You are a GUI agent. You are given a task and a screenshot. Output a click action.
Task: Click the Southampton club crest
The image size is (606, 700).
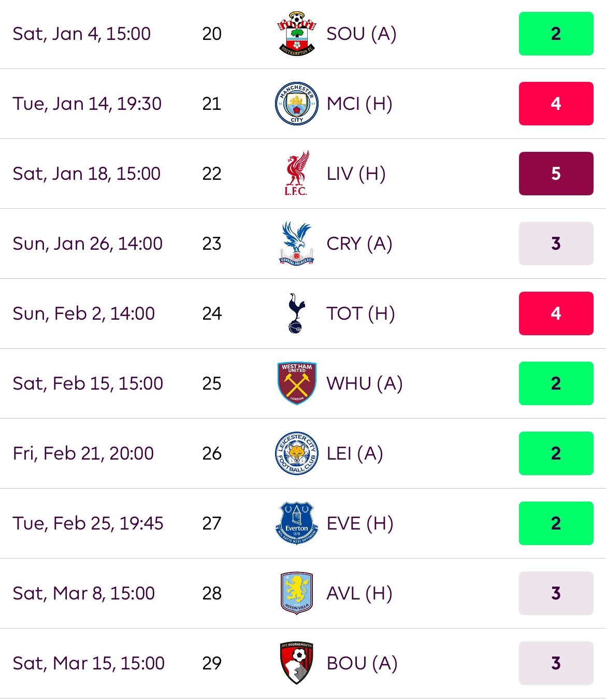pyautogui.click(x=296, y=34)
